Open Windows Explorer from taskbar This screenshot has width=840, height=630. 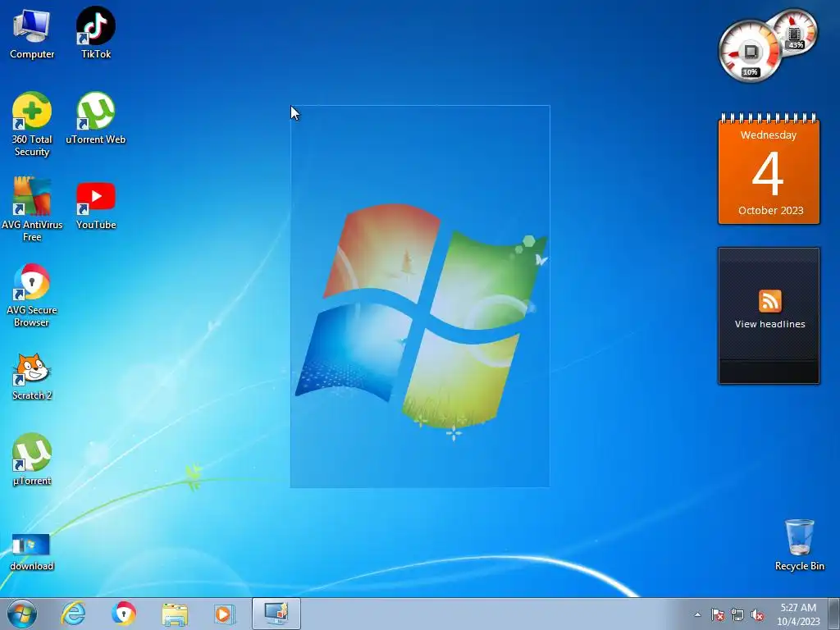(x=175, y=614)
